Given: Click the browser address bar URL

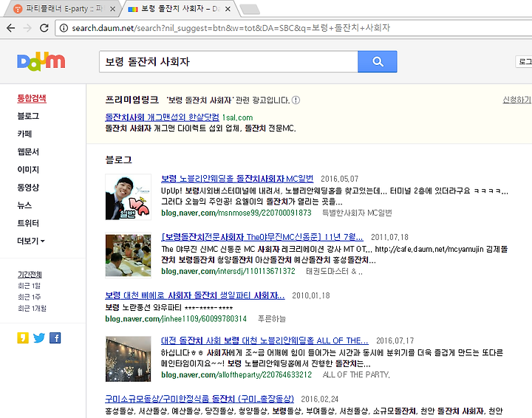Looking at the screenshot, I should click(231, 28).
